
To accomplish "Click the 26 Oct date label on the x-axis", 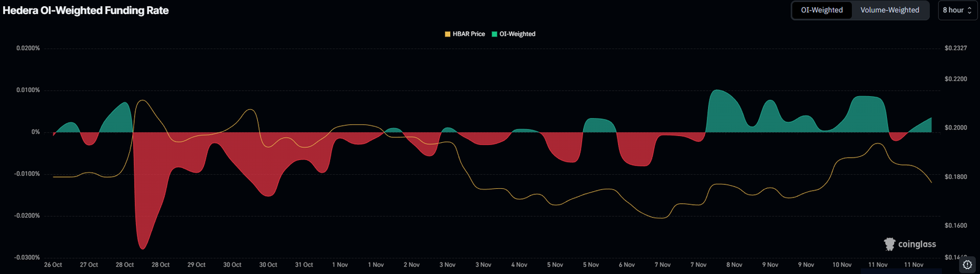I will pos(53,265).
